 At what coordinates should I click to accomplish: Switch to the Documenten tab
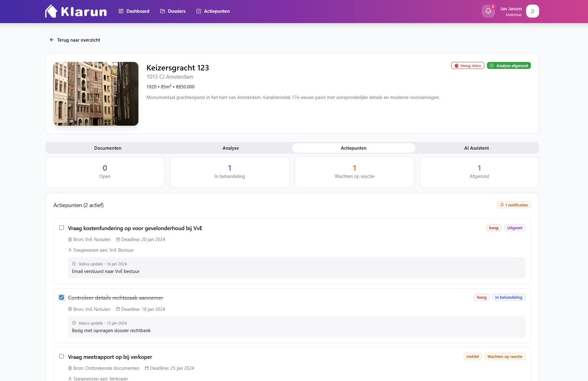(x=107, y=148)
